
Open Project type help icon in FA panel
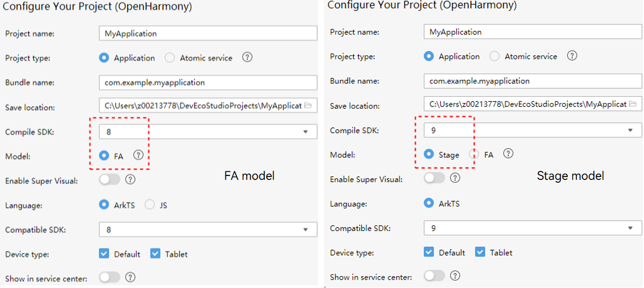click(247, 58)
